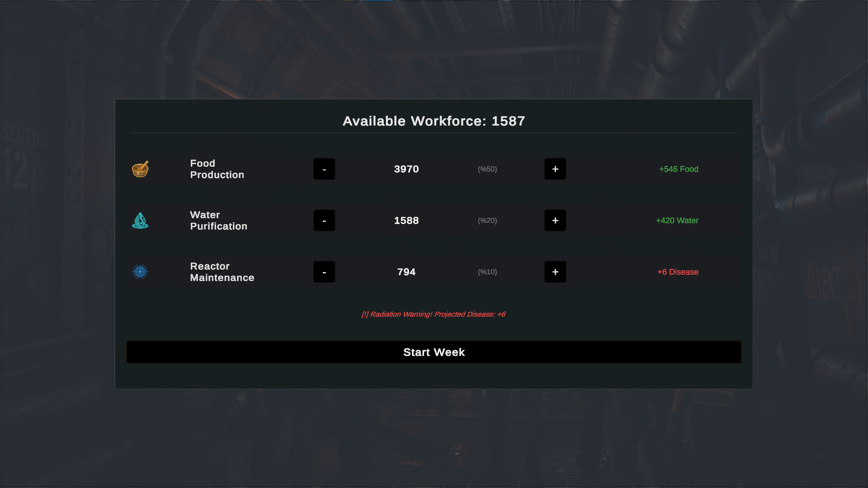The width and height of the screenshot is (868, 488).
Task: Click the Water Purification droplet icon
Action: click(140, 221)
